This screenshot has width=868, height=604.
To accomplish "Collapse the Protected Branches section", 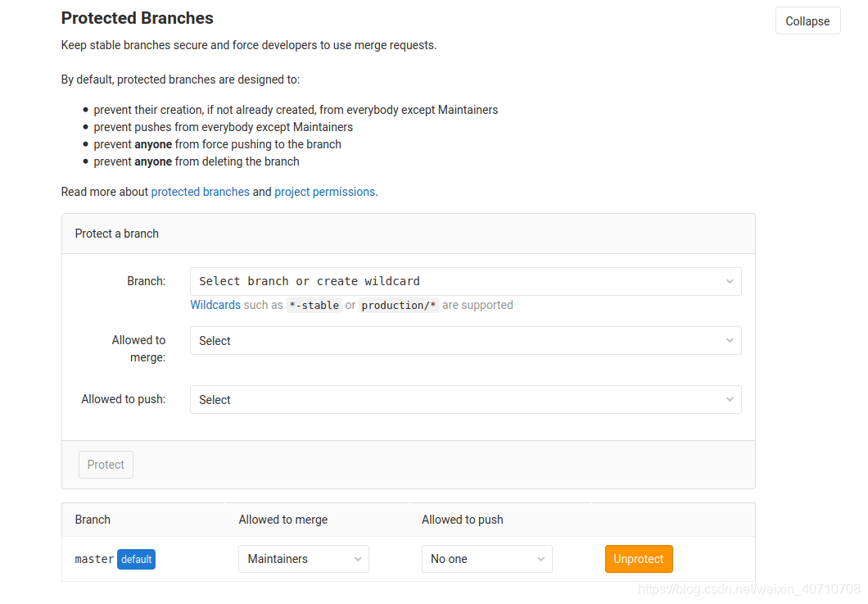I will point(807,21).
